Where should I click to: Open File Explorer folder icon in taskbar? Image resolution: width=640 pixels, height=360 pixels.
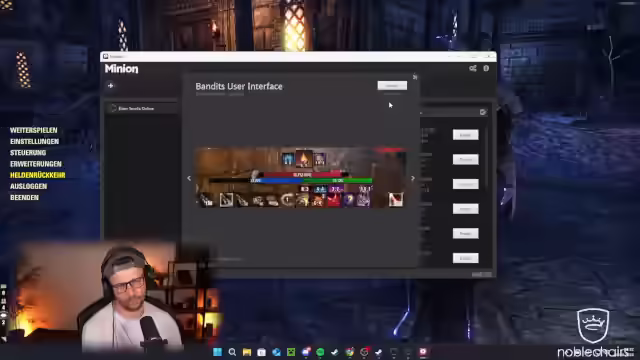click(x=247, y=352)
